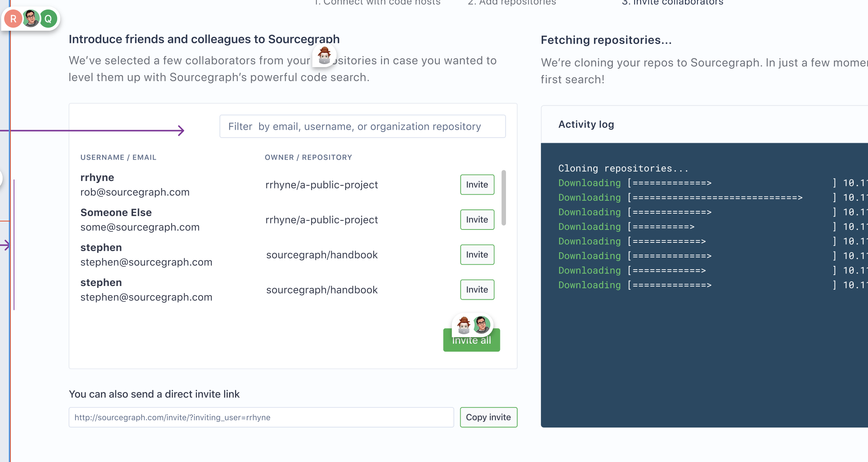Click the robot avatar over the description text

324,55
